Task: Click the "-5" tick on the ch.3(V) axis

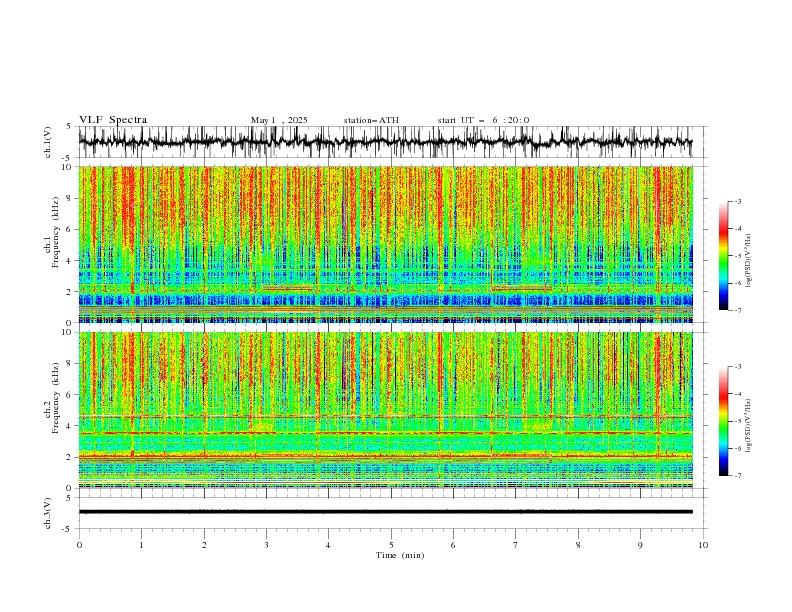Action: (x=67, y=529)
